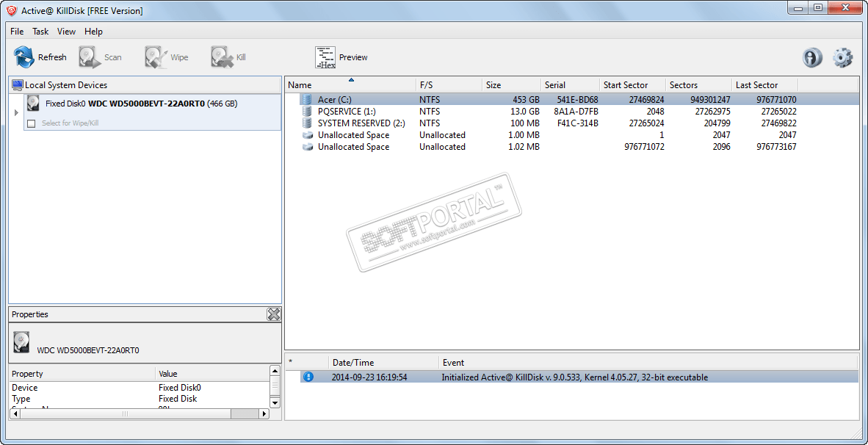Viewport: 868px width, 445px height.
Task: Sort by the Size column header
Action: pos(511,84)
